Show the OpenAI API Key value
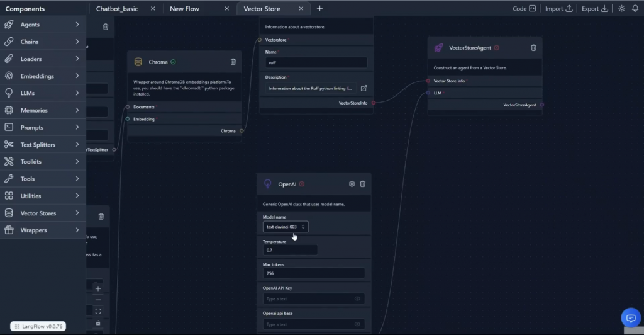644x335 pixels. click(357, 299)
